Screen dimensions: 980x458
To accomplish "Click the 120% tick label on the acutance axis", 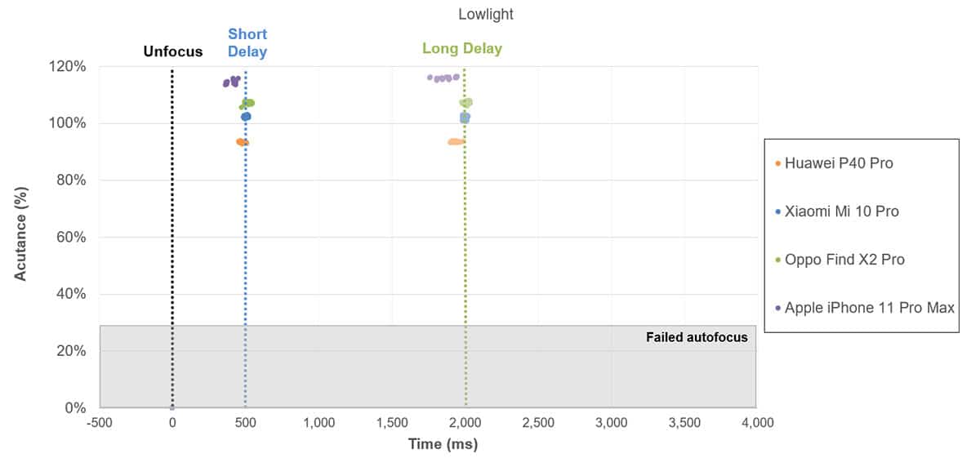I will [x=69, y=66].
